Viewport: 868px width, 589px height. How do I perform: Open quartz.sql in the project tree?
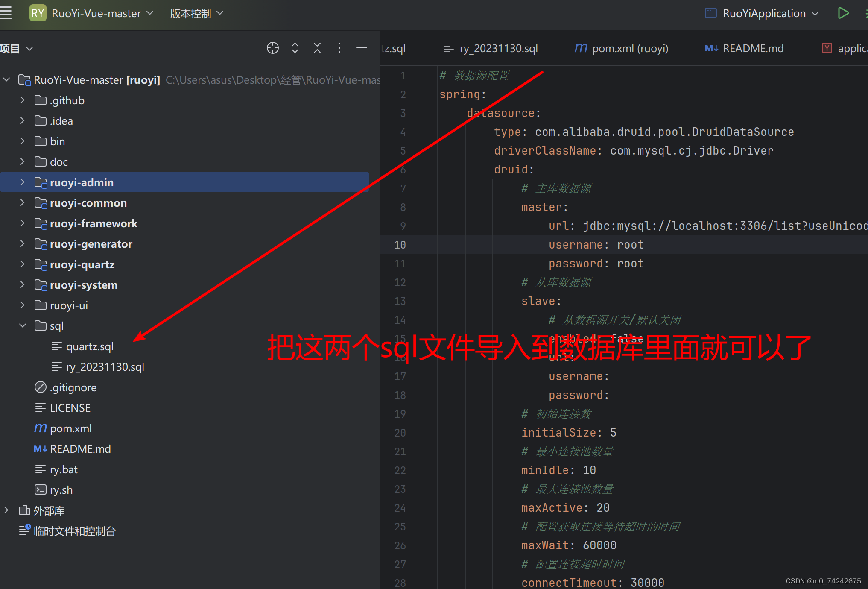[x=90, y=346]
